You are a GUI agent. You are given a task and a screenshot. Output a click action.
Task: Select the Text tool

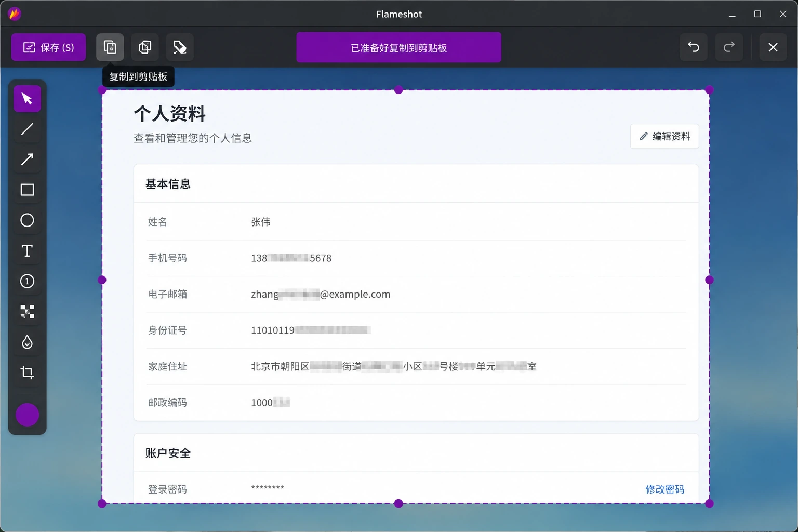(x=27, y=251)
